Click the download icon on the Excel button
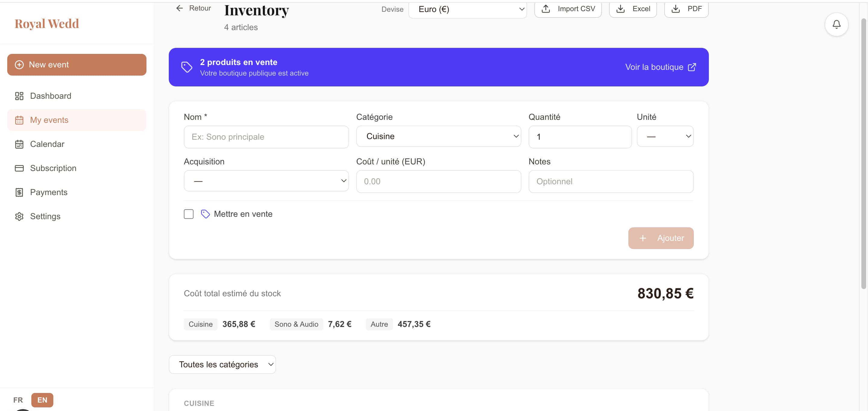868x411 pixels. (x=620, y=9)
